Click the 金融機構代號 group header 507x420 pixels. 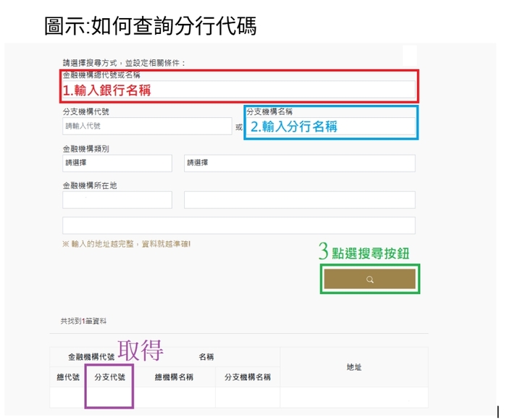91,357
